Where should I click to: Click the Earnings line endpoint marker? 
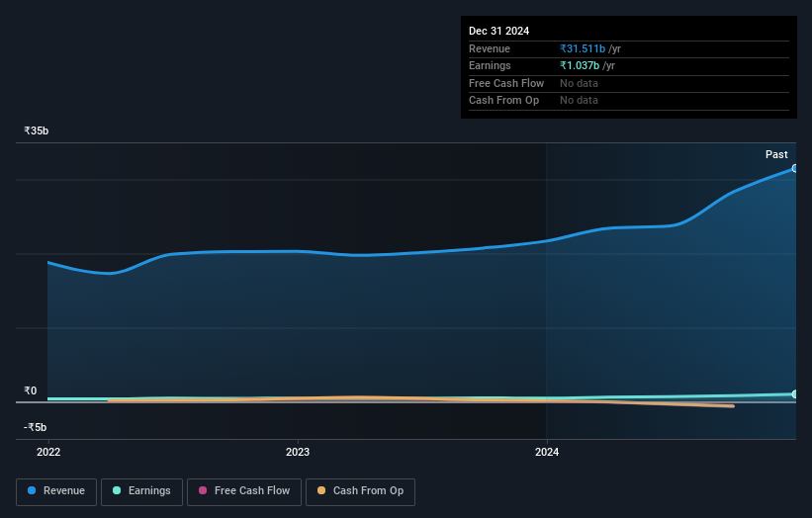(x=795, y=394)
